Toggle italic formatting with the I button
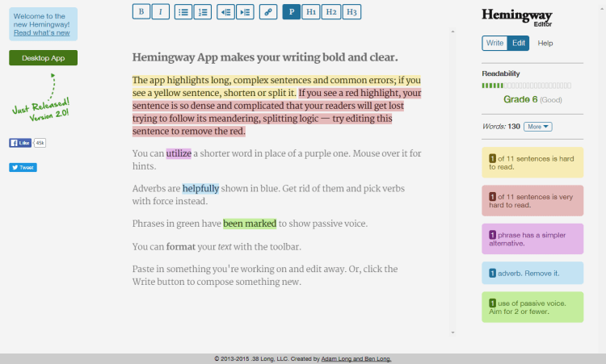Screen dimensions: 606x364 (x=161, y=11)
